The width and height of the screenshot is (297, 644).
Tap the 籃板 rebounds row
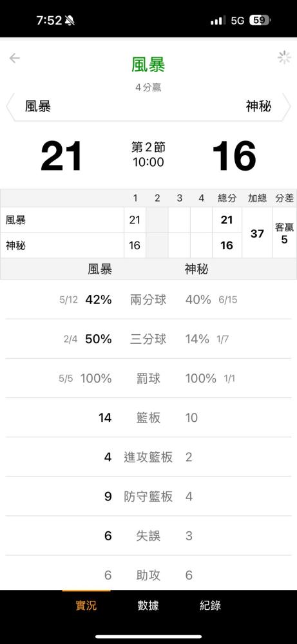point(148,418)
